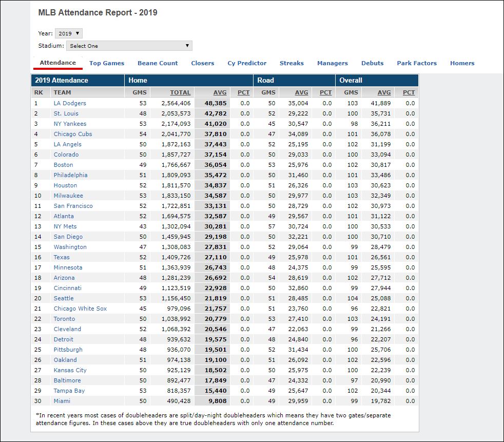Sort by Road AVG column header

click(x=301, y=92)
